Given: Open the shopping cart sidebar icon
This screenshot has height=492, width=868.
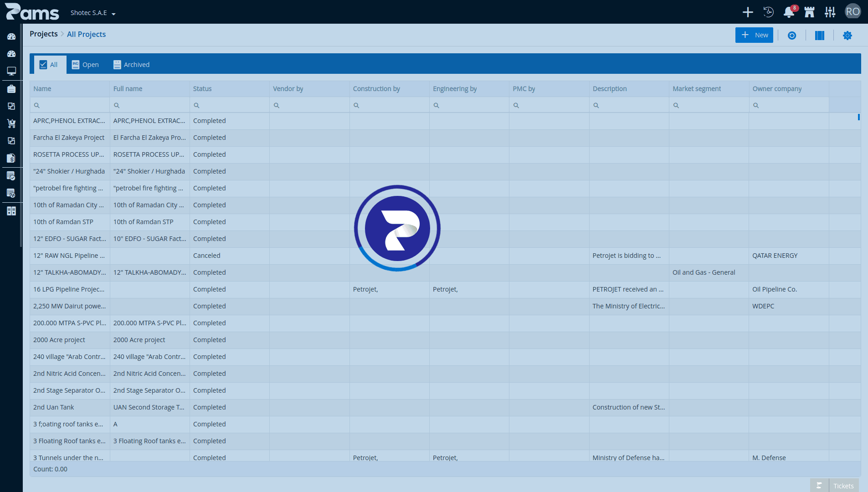Looking at the screenshot, I should pos(11,123).
